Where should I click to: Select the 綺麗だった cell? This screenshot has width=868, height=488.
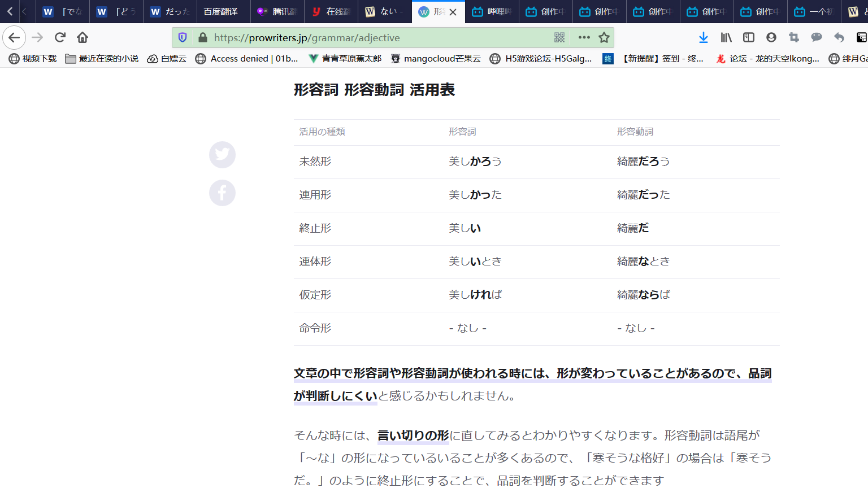pos(644,195)
